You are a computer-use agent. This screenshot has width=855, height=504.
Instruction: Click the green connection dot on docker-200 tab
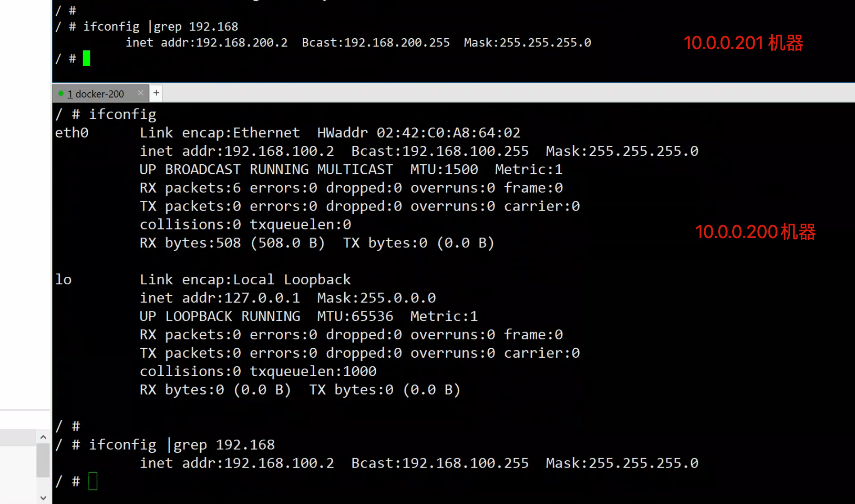tap(61, 94)
